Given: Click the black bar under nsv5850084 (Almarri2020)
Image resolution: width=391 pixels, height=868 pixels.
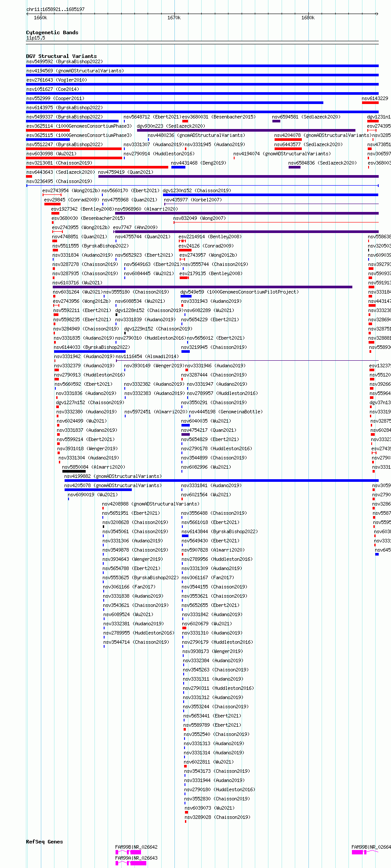Looking at the screenshot, I should click(x=74, y=471).
